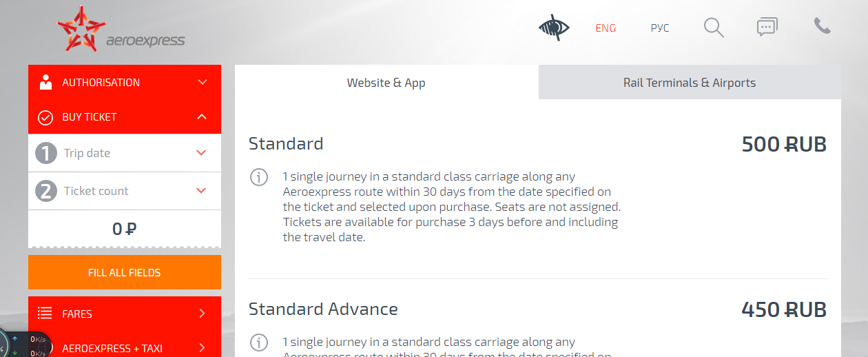This screenshot has height=357, width=868.
Task: Select the Website & App tab
Action: tap(386, 83)
